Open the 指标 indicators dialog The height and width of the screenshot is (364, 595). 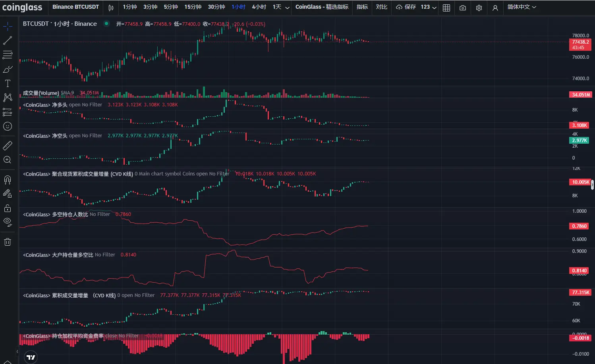[362, 7]
